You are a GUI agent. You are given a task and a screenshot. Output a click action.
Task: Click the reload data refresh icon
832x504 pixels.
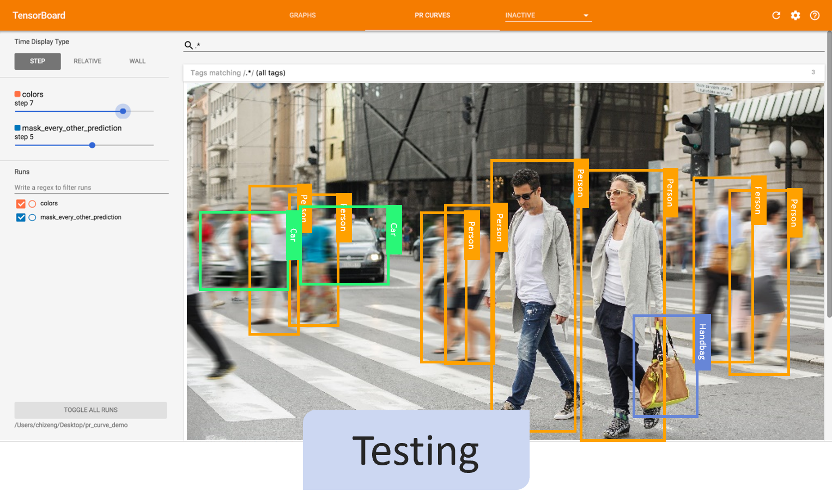(776, 15)
